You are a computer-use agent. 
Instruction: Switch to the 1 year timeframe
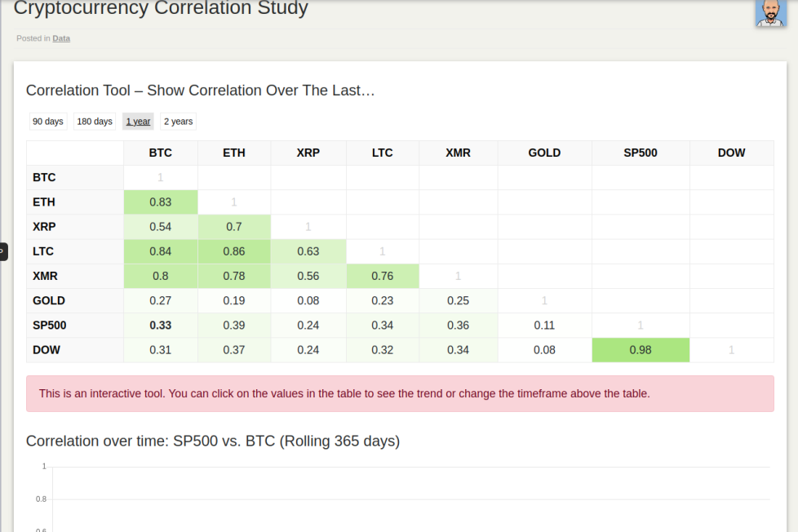point(138,122)
